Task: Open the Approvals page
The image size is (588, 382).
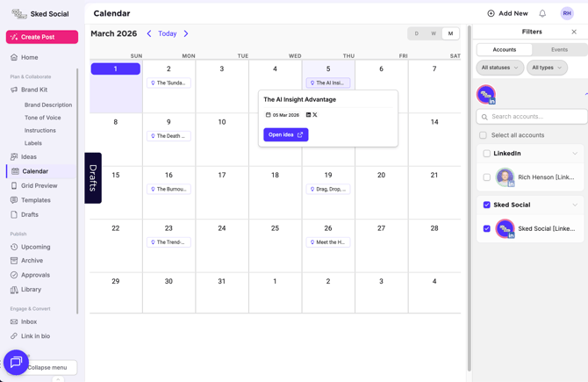Action: (x=30, y=275)
